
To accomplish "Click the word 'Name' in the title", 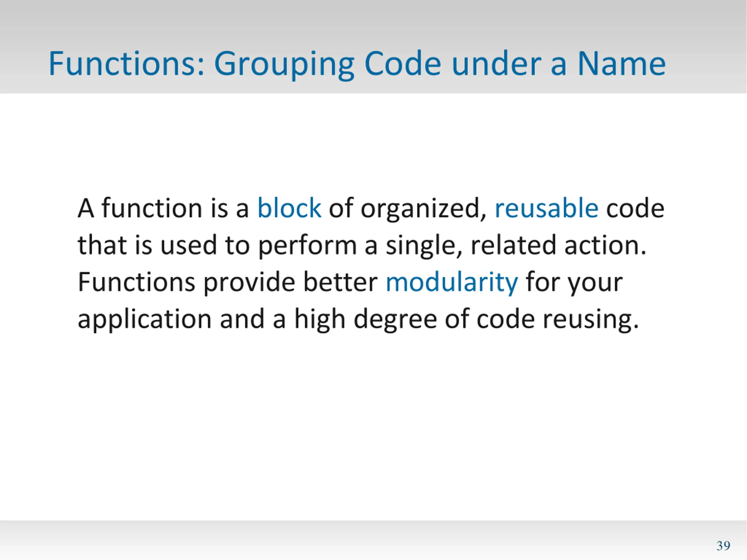I will pyautogui.click(x=622, y=64).
